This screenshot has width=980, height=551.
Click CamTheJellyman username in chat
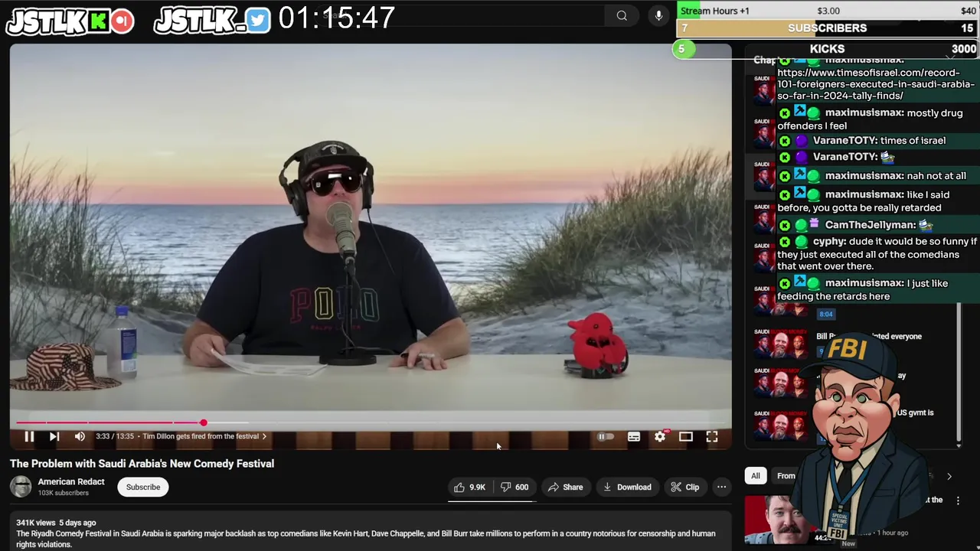click(x=871, y=225)
